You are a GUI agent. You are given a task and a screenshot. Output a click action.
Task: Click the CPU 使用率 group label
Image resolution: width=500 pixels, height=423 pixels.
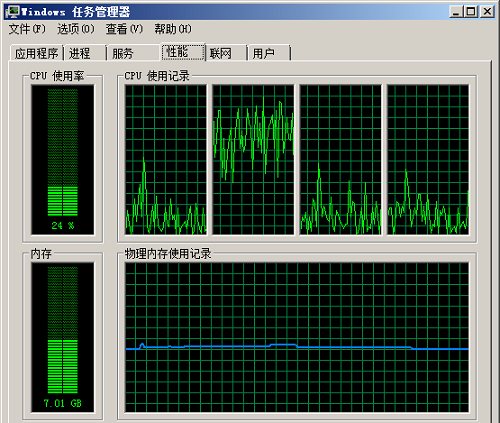click(57, 76)
